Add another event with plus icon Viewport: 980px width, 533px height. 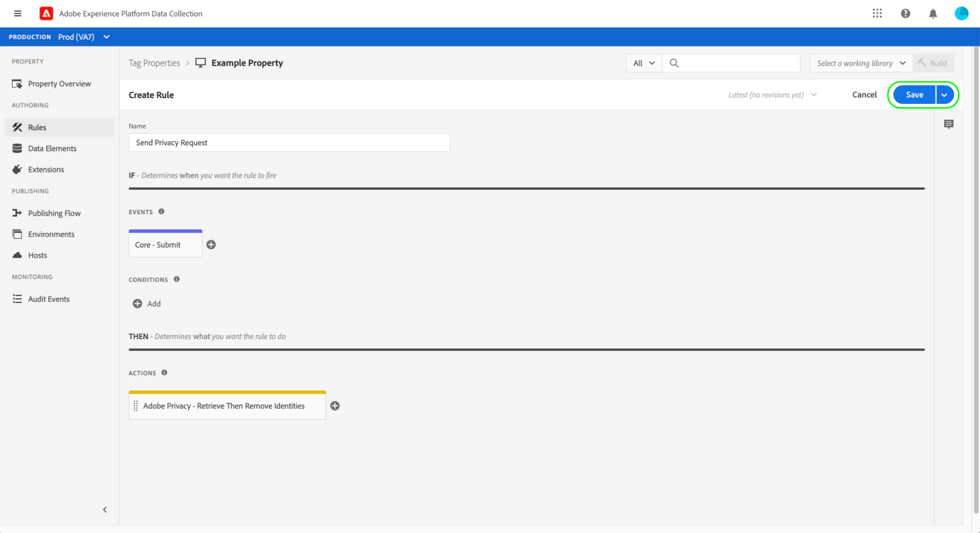(x=211, y=245)
